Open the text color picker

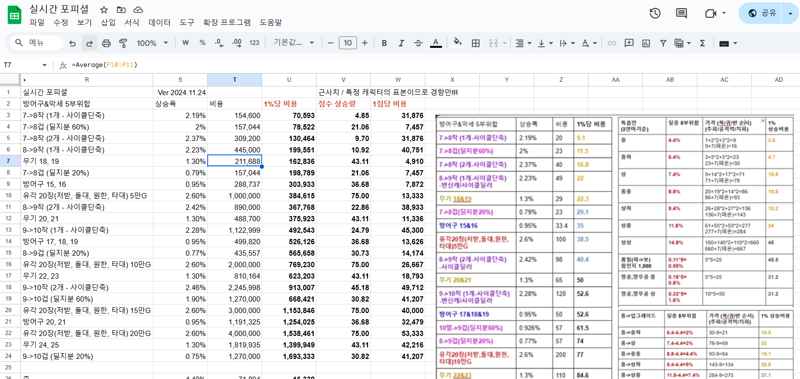(x=436, y=43)
